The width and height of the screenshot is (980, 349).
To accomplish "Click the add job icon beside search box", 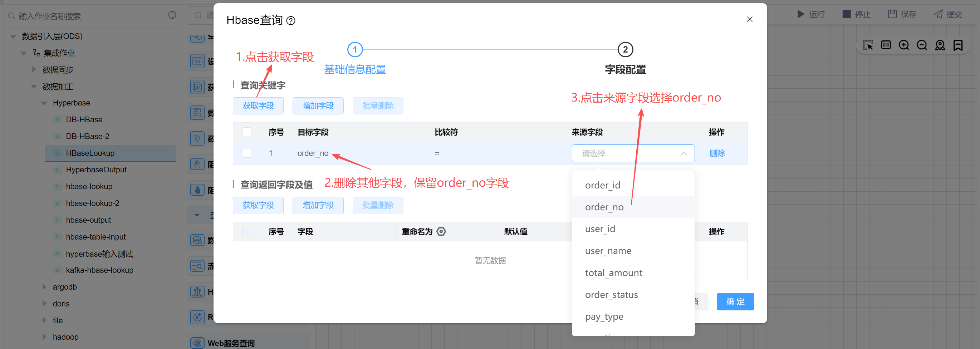I will tap(172, 15).
